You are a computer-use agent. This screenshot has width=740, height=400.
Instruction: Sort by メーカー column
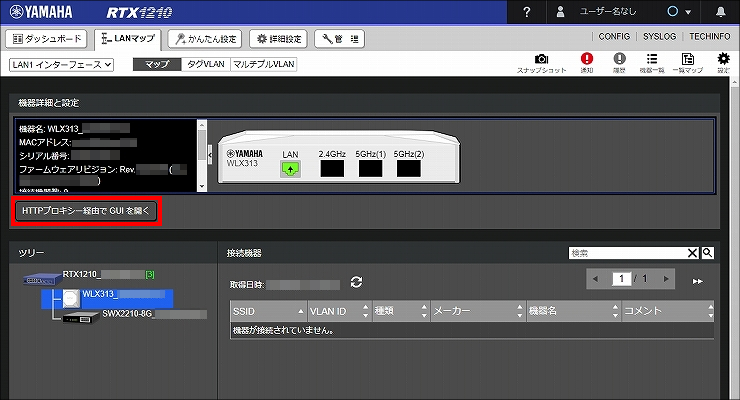coord(478,311)
